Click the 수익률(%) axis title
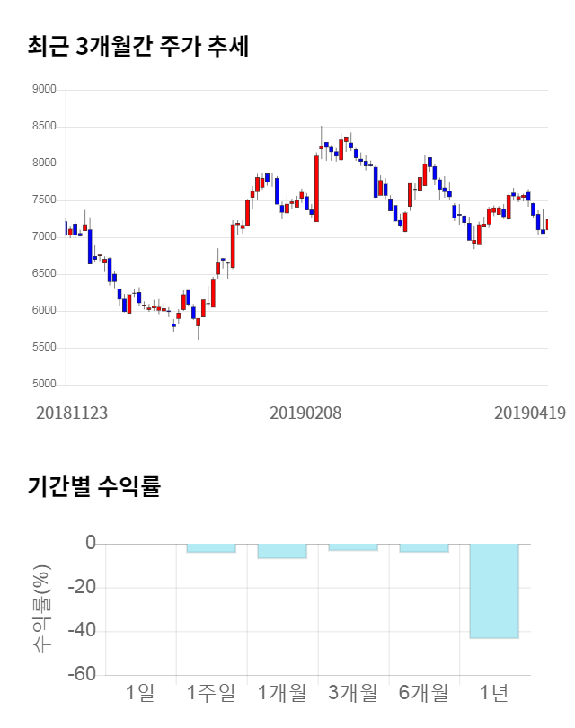The image size is (575, 728). point(41,608)
